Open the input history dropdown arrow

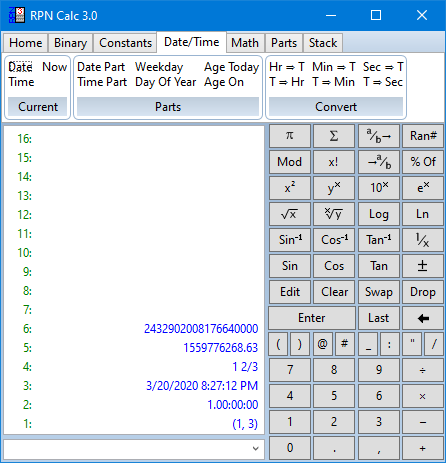pyautogui.click(x=256, y=448)
